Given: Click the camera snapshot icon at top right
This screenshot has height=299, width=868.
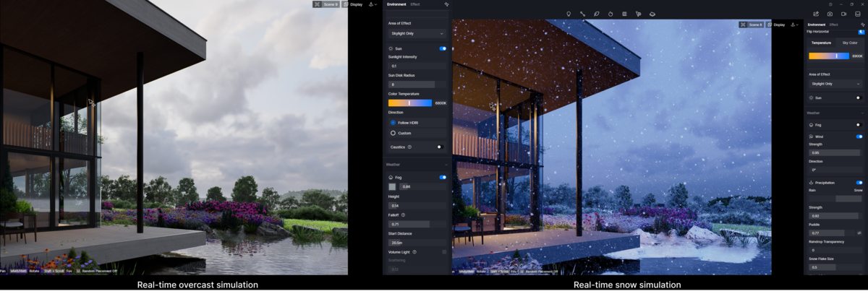Looking at the screenshot, I should coord(830,14).
